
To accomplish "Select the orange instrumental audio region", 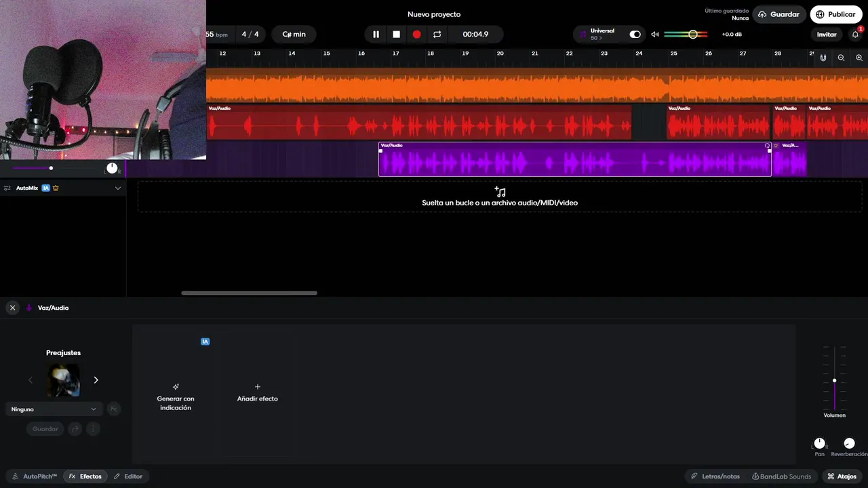I will pos(537,85).
